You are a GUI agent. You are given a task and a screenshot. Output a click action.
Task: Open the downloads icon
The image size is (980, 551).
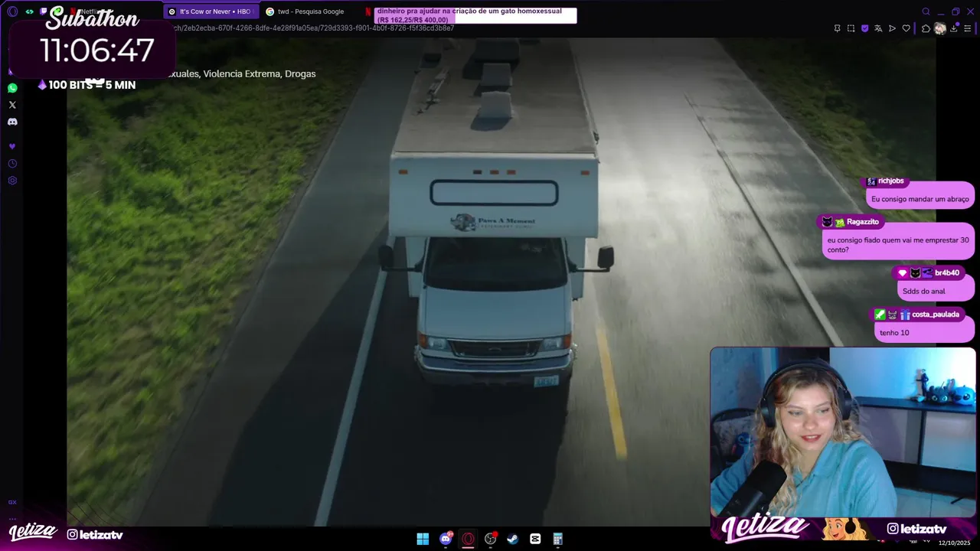click(x=954, y=28)
